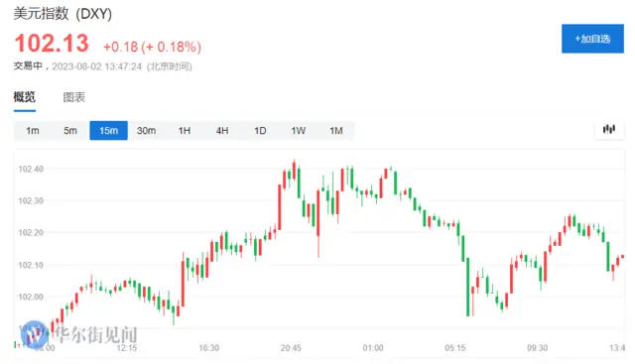Click the 102.40 price axis label
Image resolution: width=635 pixels, height=364 pixels.
click(31, 169)
